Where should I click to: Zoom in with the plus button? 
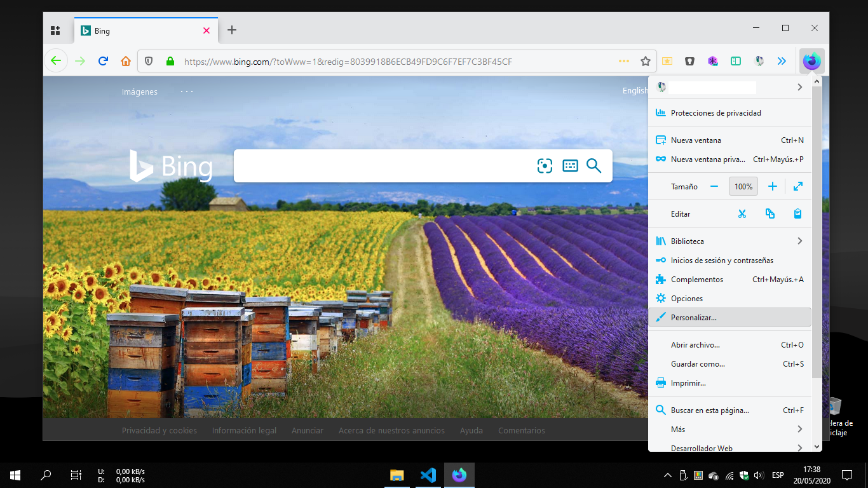click(x=773, y=187)
